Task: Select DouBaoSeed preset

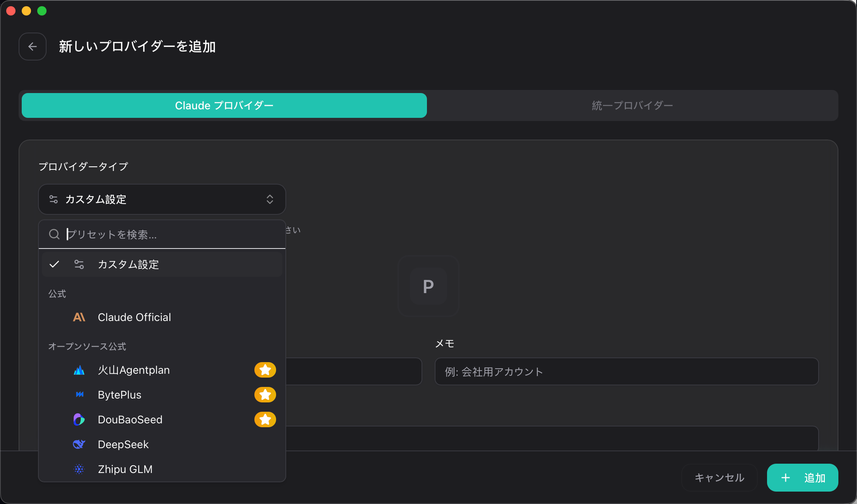Action: 162,419
